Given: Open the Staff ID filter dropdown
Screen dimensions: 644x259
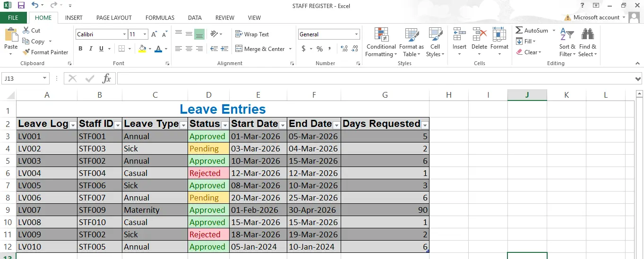Looking at the screenshot, I should (x=118, y=125).
